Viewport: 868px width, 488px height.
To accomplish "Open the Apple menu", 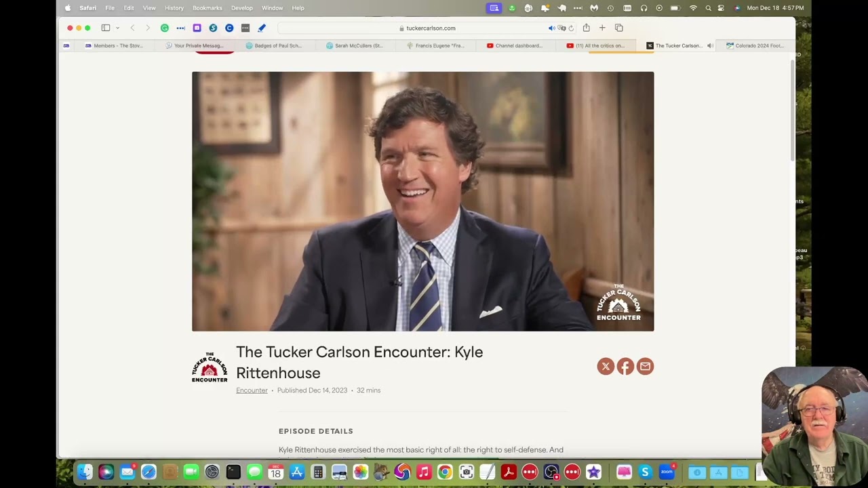I will pyautogui.click(x=68, y=8).
